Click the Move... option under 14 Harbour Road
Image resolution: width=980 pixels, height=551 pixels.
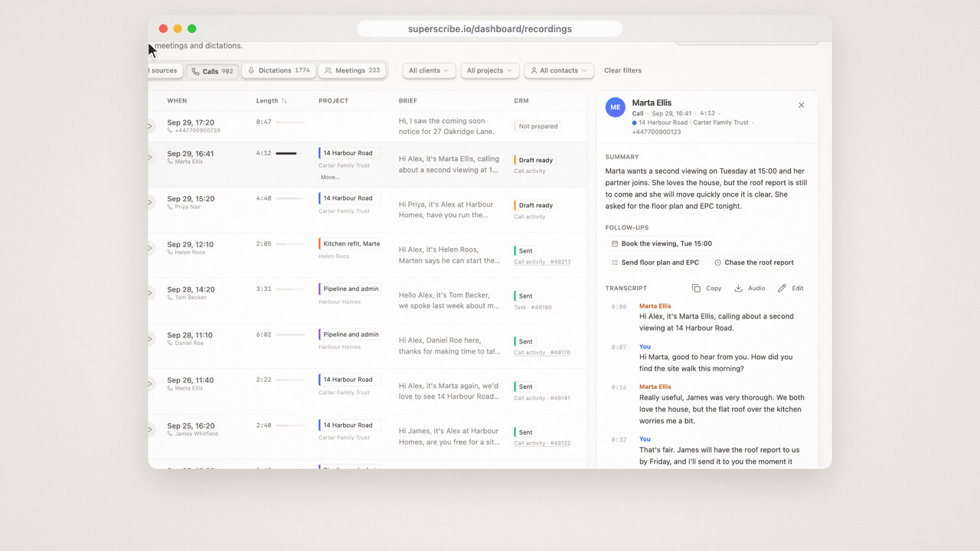(330, 178)
